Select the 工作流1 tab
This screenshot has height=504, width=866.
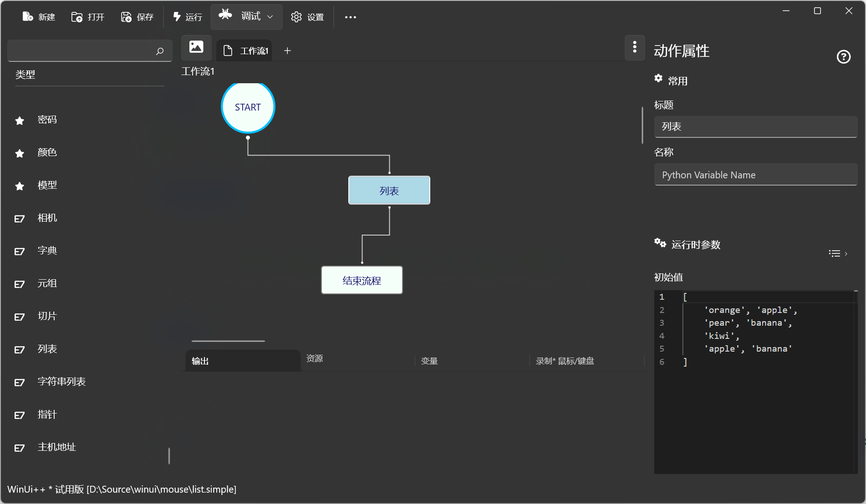pos(246,51)
